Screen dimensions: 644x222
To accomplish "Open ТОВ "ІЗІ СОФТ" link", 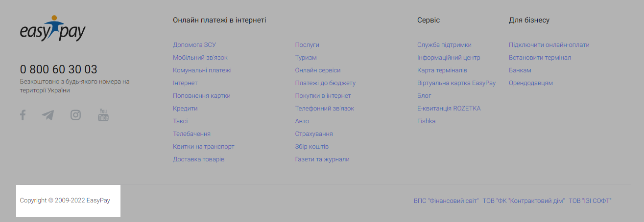I will tap(590, 200).
